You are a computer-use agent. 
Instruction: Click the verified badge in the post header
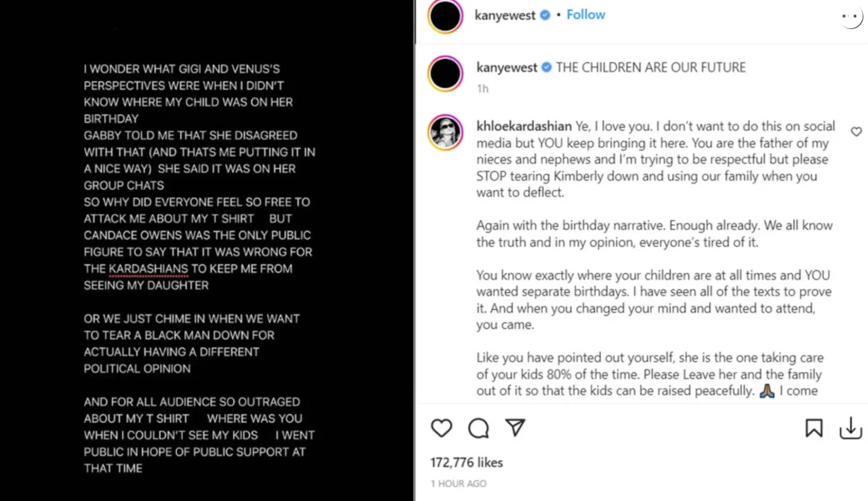[x=545, y=15]
